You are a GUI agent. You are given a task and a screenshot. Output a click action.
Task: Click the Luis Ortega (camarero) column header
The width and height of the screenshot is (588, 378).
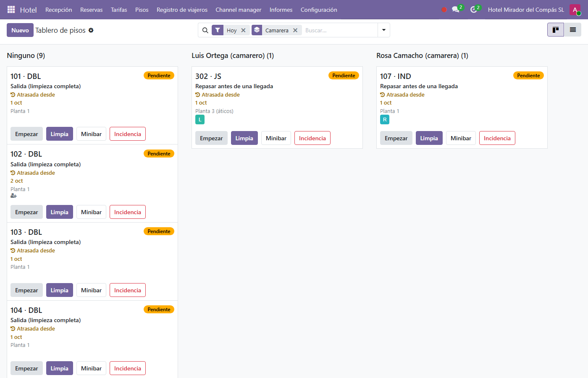(233, 55)
